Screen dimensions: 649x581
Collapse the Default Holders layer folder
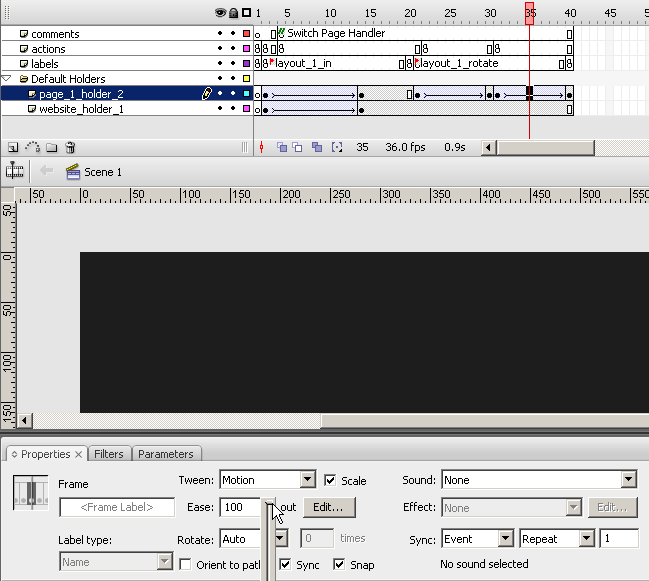[x=7, y=79]
